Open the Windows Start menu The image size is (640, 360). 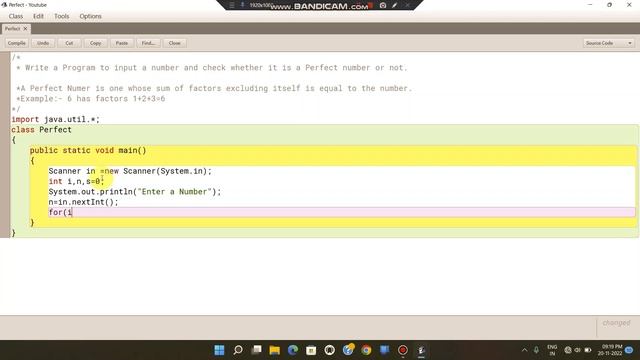[x=219, y=350]
